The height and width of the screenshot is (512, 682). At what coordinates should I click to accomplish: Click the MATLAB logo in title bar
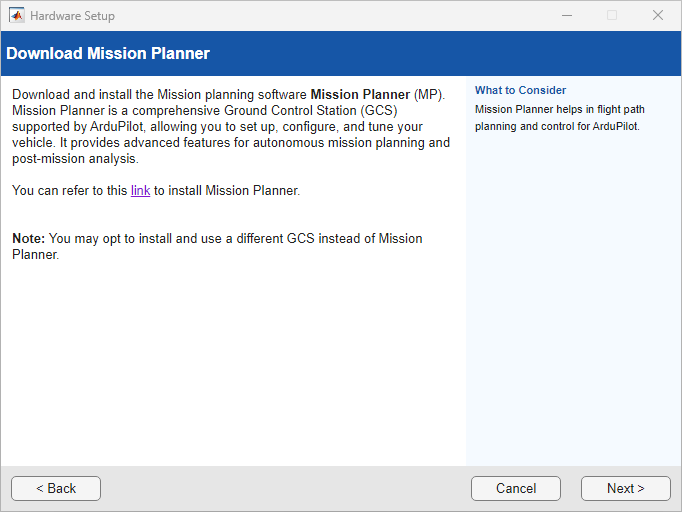coord(16,15)
